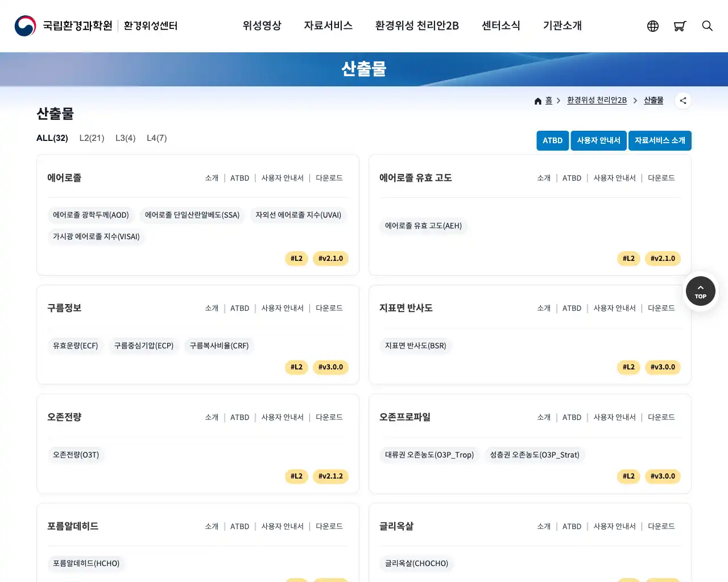Open 소개 link in 에어로졸 card

point(212,178)
